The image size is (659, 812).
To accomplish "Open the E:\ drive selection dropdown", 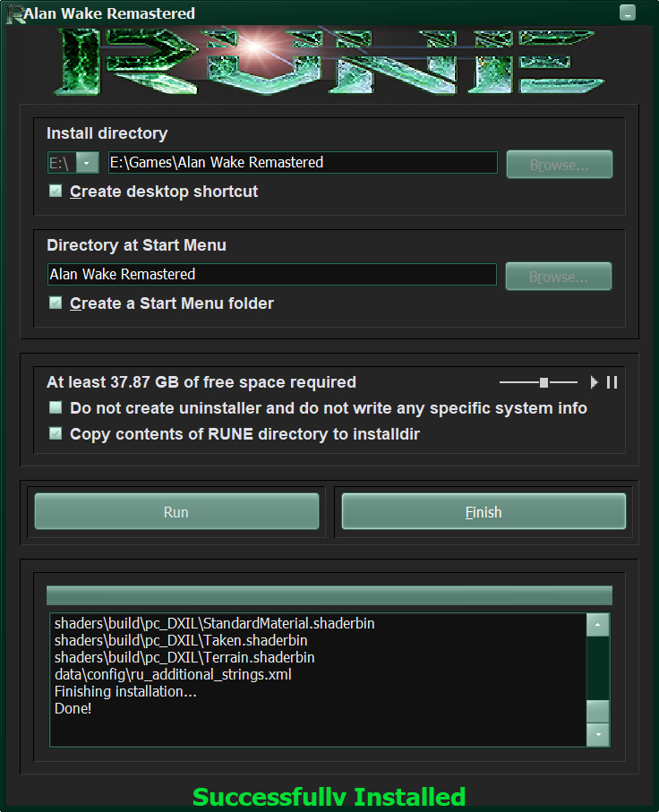I will (87, 163).
